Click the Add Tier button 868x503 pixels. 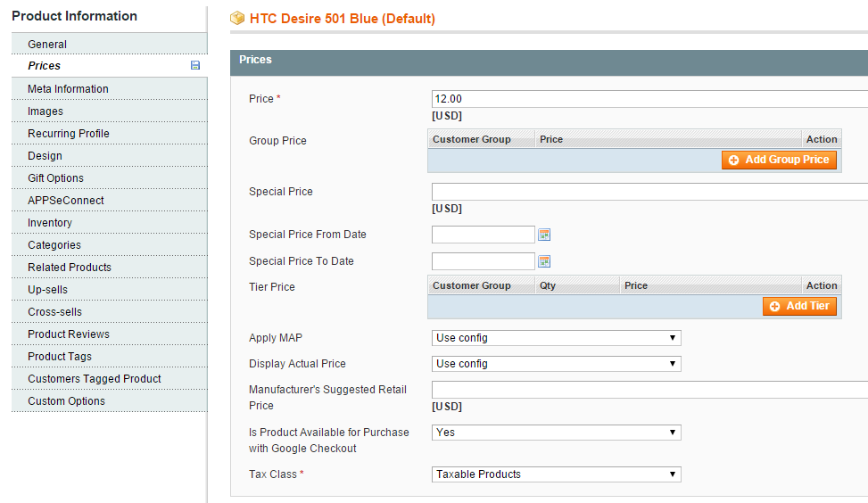point(799,306)
